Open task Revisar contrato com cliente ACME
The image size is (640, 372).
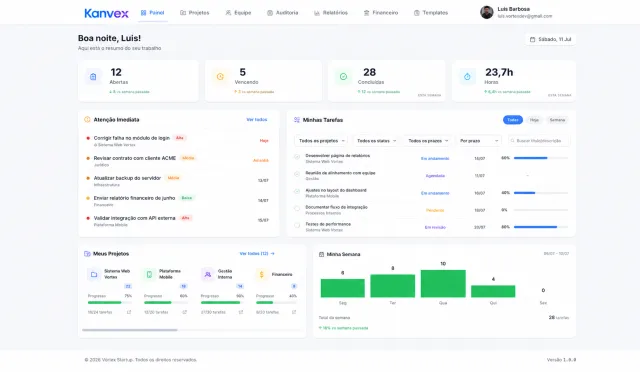135,158
